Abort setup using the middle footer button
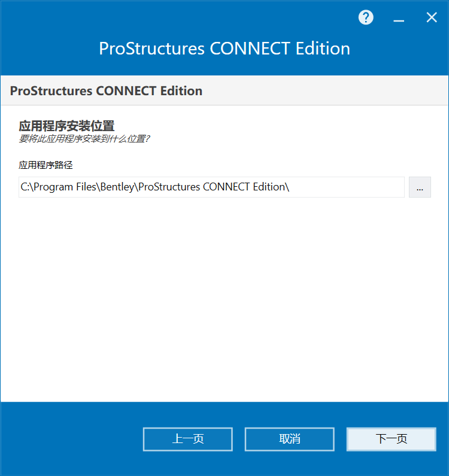The width and height of the screenshot is (449, 476). pyautogui.click(x=290, y=439)
